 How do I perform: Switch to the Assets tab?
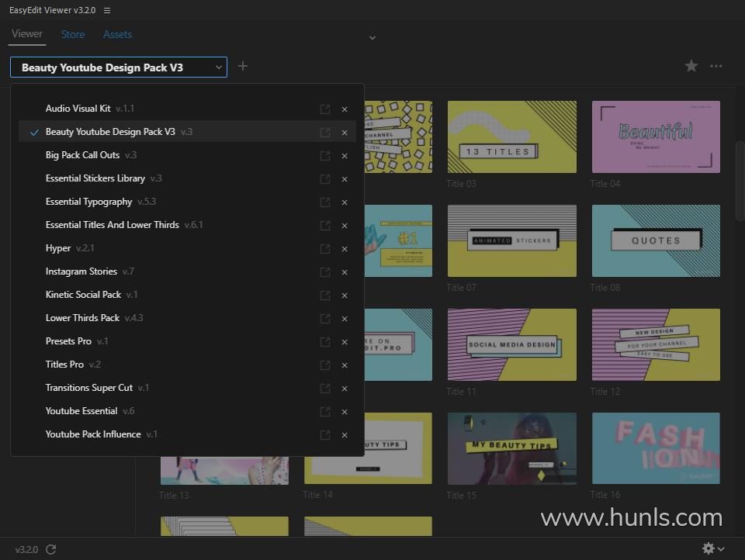point(117,34)
